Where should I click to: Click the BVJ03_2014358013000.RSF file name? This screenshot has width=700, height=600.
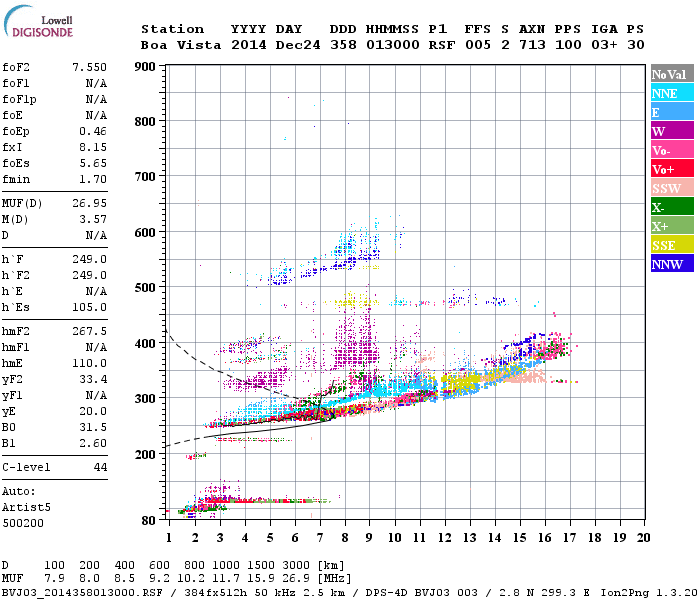[82, 593]
